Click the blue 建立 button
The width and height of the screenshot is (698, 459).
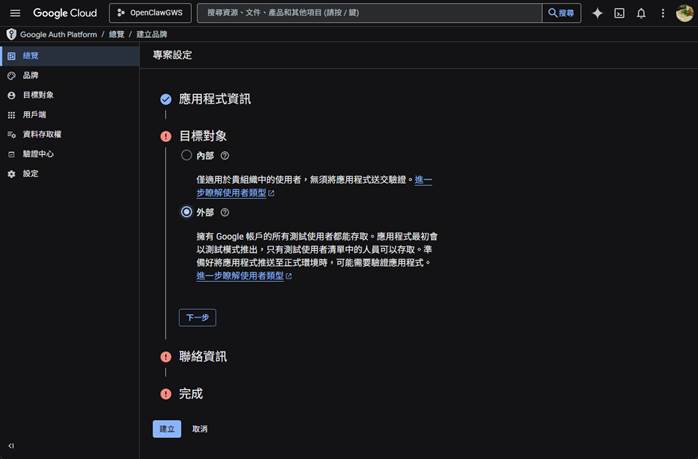(x=167, y=429)
